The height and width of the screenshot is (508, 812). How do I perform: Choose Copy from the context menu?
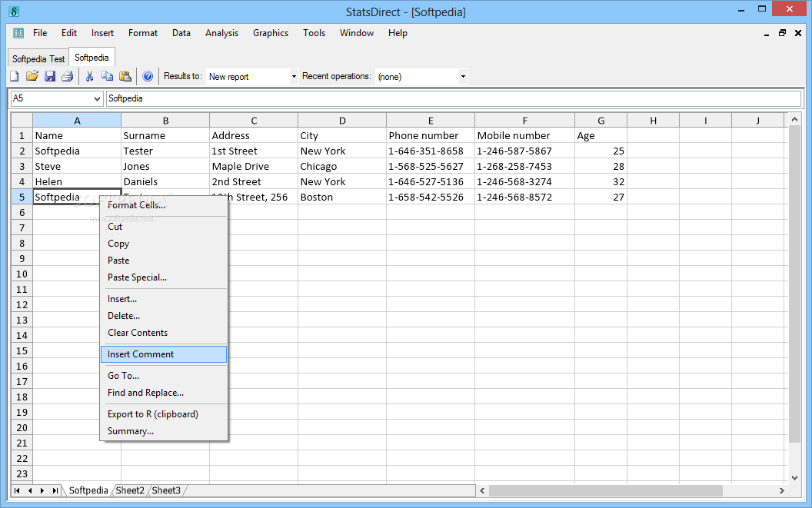tap(163, 244)
